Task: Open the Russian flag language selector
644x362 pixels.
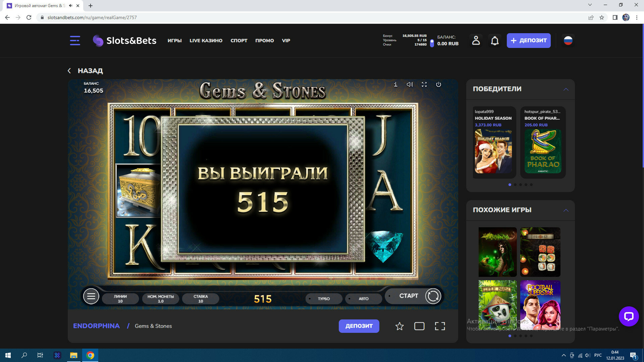Action: click(568, 41)
